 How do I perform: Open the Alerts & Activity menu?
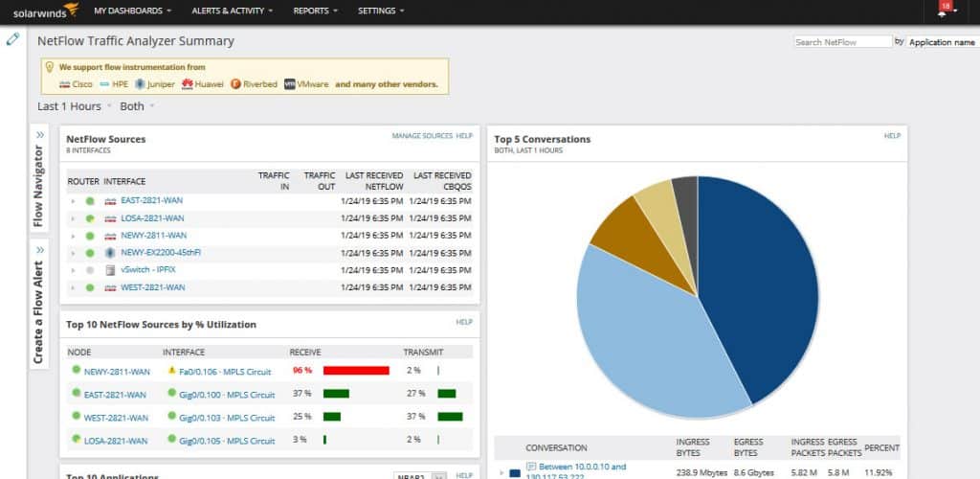233,11
